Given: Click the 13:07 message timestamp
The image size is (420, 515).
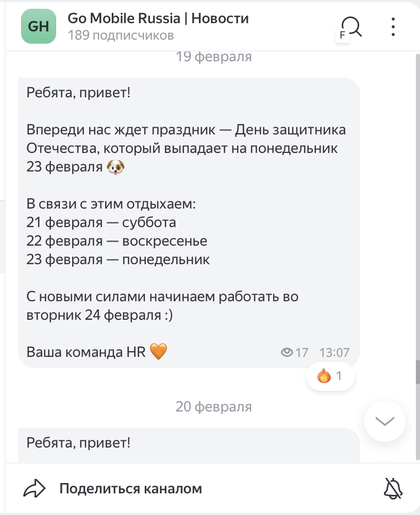Looking at the screenshot, I should click(x=334, y=353).
